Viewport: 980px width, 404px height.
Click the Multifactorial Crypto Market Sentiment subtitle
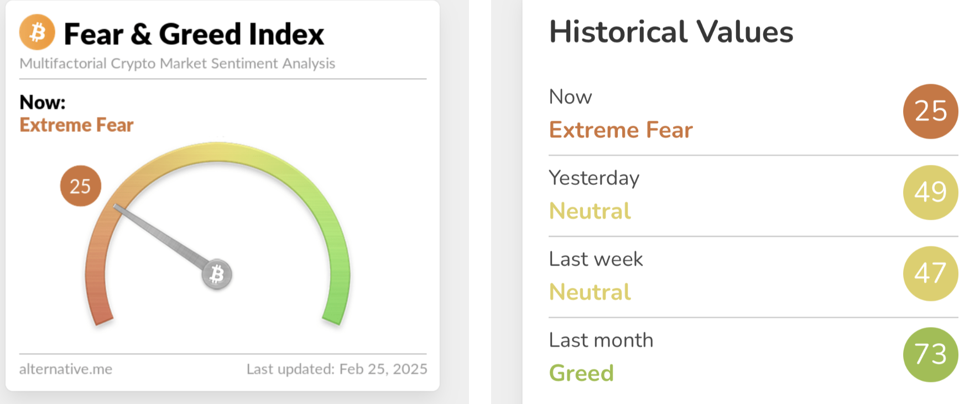177,64
